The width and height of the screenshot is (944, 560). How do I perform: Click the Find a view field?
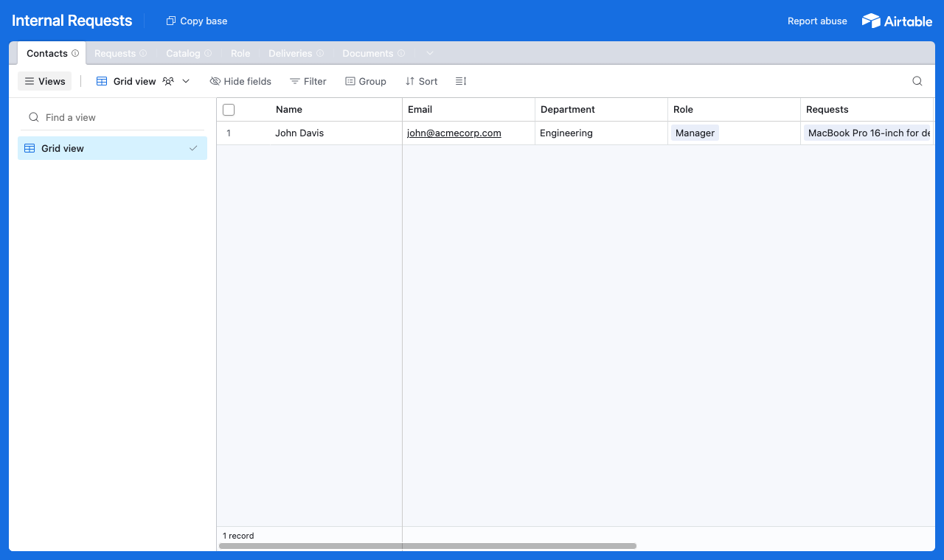(x=112, y=117)
